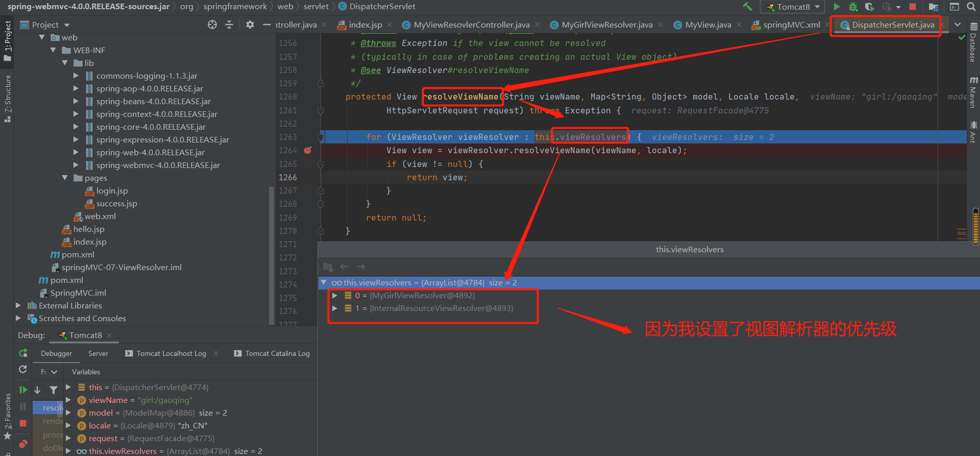This screenshot has width=980, height=456.
Task: Click the View Breakpoints icon in debug panel
Action: [x=23, y=444]
